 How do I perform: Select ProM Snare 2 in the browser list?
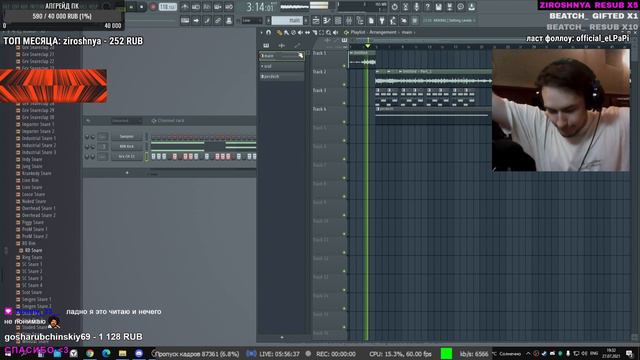tap(35, 236)
